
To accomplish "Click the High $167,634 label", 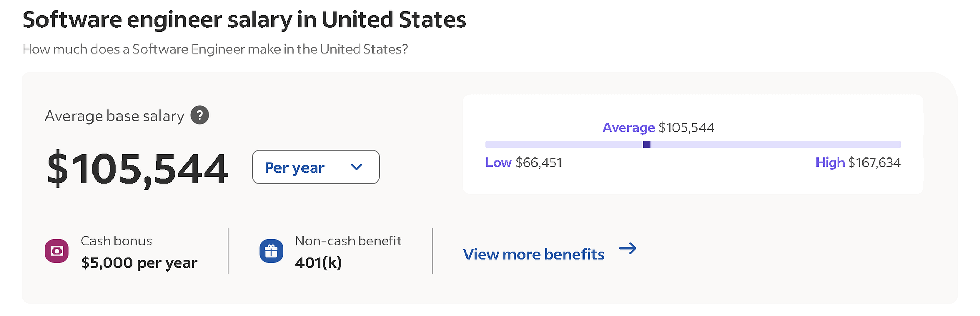I will [x=858, y=163].
